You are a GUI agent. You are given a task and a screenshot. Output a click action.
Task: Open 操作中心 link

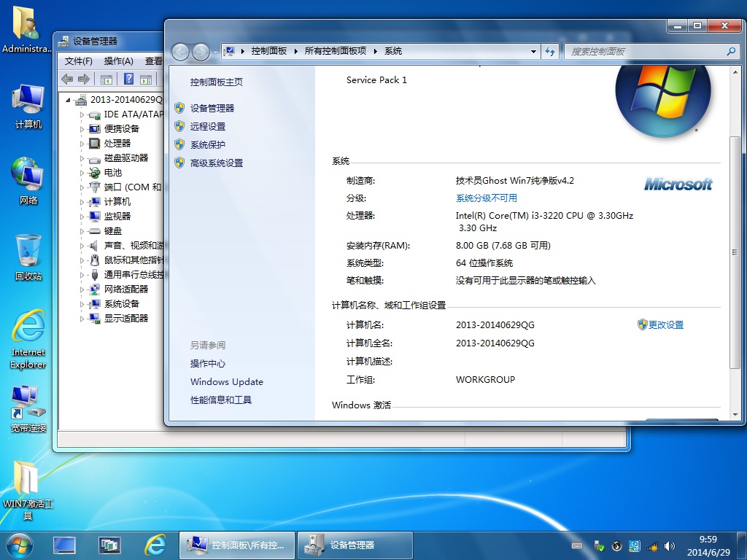click(x=208, y=363)
